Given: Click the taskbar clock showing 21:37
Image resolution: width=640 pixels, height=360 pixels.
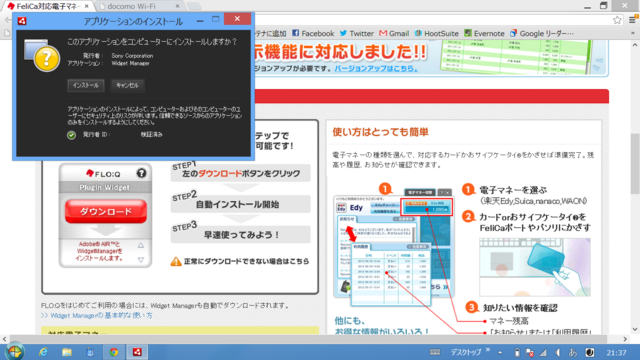Looking at the screenshot, I should (616, 353).
